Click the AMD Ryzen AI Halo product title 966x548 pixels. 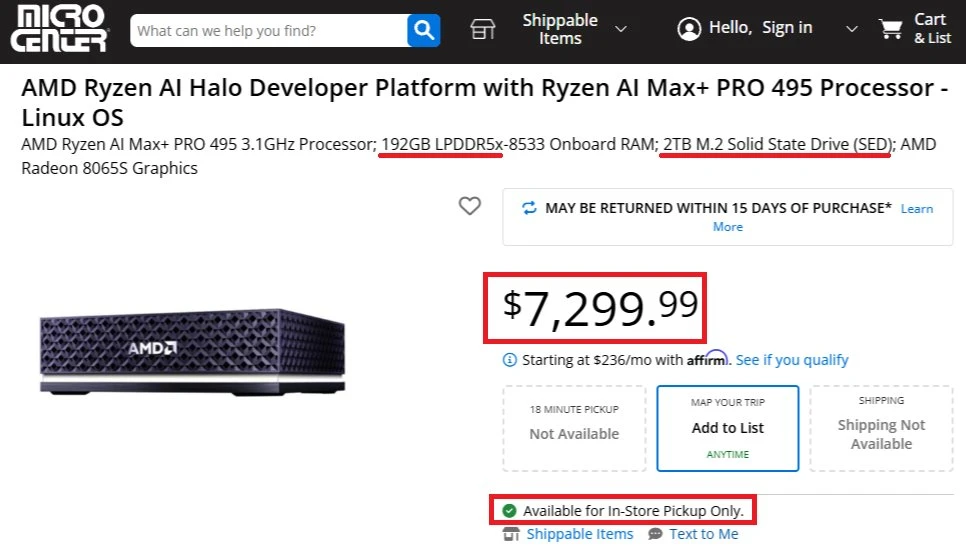[484, 102]
